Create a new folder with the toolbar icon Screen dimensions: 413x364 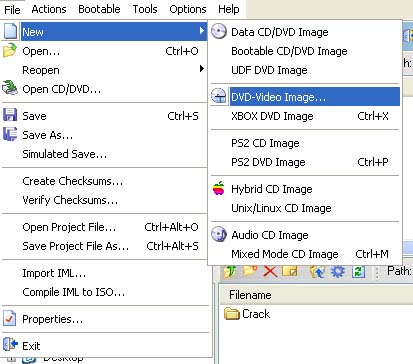(250, 271)
